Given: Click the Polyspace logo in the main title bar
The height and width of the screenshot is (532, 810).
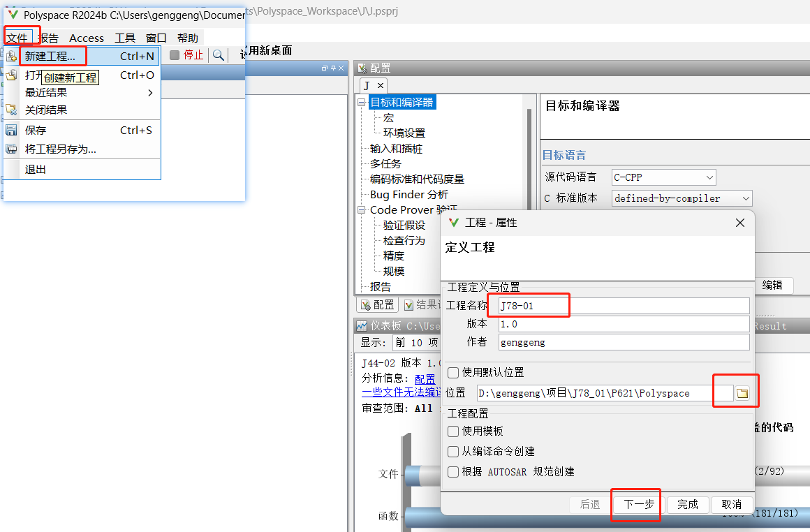Looking at the screenshot, I should pyautogui.click(x=13, y=15).
